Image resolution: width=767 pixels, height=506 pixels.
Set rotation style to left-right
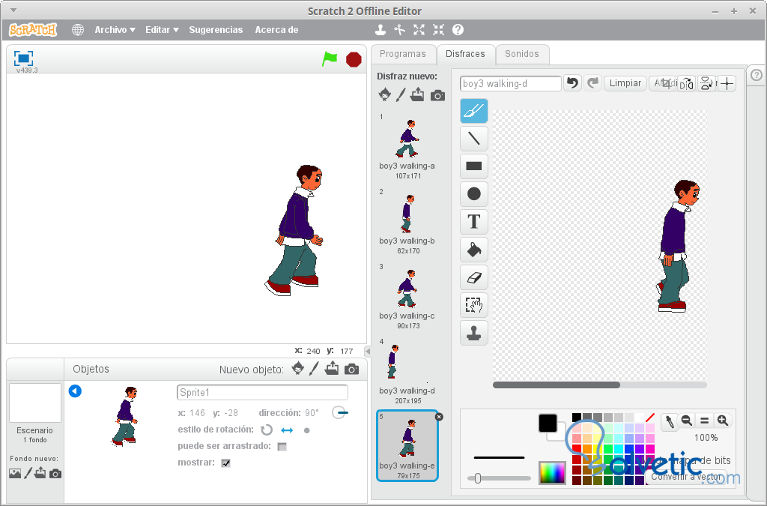[x=287, y=430]
